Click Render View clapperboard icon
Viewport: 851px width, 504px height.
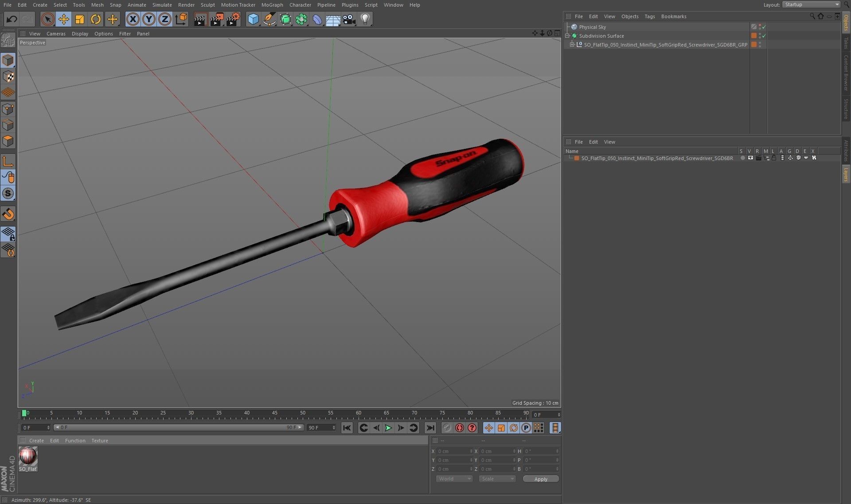tap(200, 19)
